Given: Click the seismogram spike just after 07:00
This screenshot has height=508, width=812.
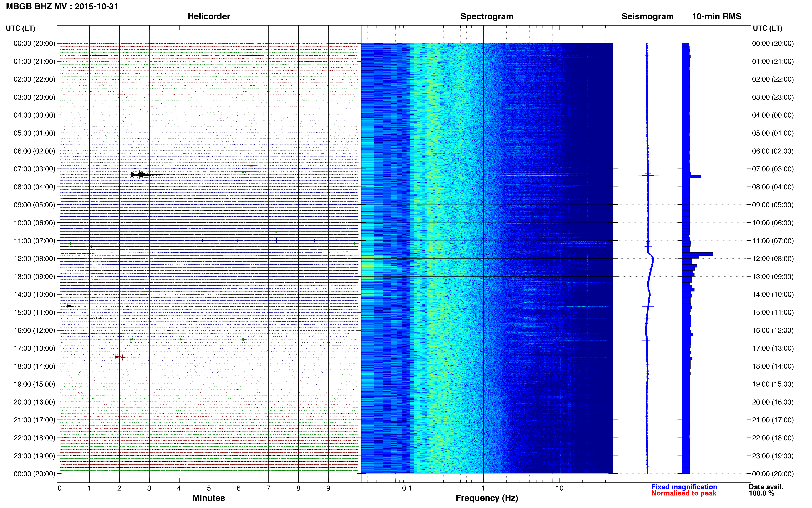Looking at the screenshot, I should (x=648, y=175).
